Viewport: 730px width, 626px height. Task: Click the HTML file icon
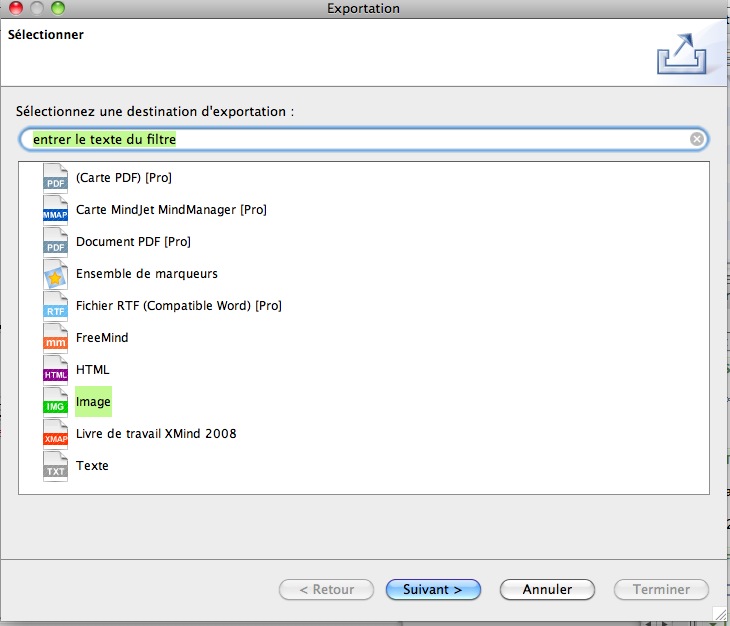55,369
